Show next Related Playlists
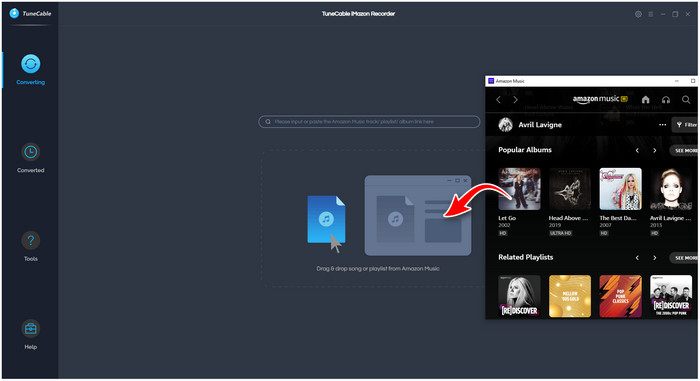 [654, 258]
